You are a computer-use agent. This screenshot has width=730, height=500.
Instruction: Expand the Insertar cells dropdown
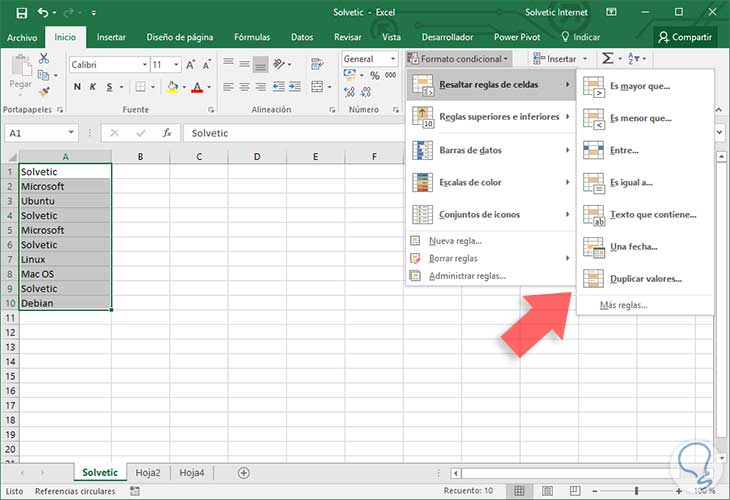click(585, 59)
